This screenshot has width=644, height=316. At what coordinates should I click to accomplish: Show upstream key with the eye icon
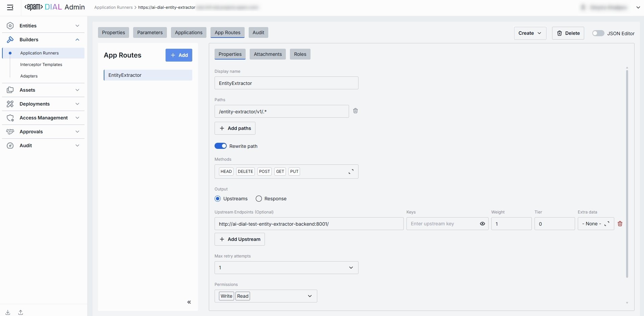pyautogui.click(x=482, y=224)
